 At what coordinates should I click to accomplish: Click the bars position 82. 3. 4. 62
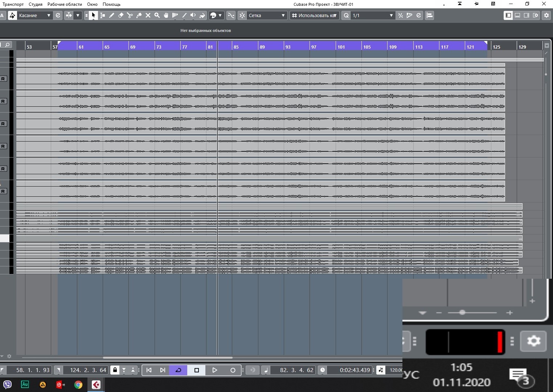point(293,370)
